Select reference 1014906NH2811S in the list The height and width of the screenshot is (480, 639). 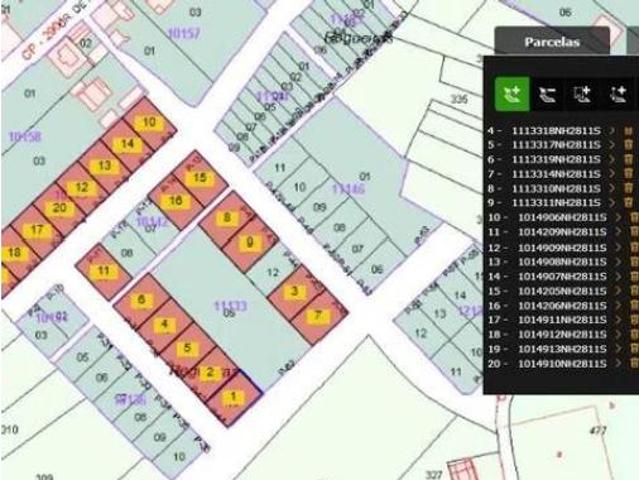pyautogui.click(x=562, y=217)
